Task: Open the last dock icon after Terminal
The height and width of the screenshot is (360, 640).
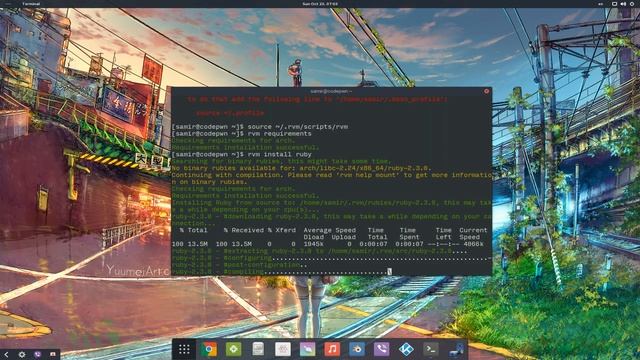Action: pyautogui.click(x=456, y=350)
